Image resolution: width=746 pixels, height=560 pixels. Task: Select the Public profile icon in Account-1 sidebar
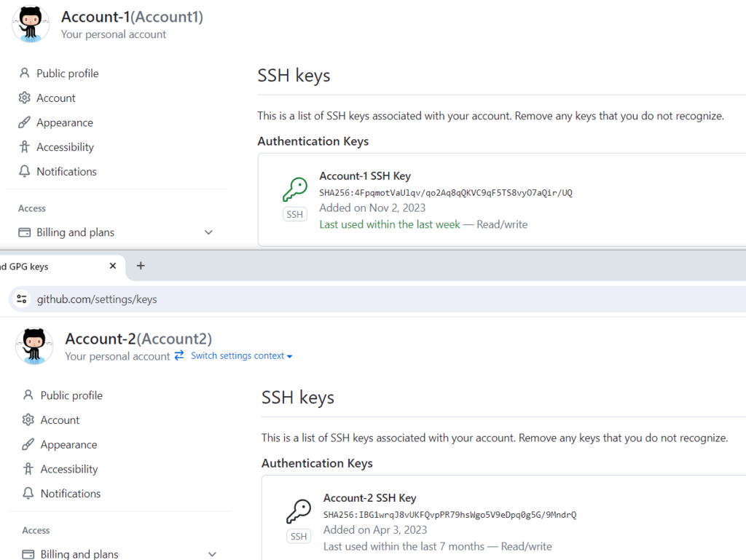23,73
